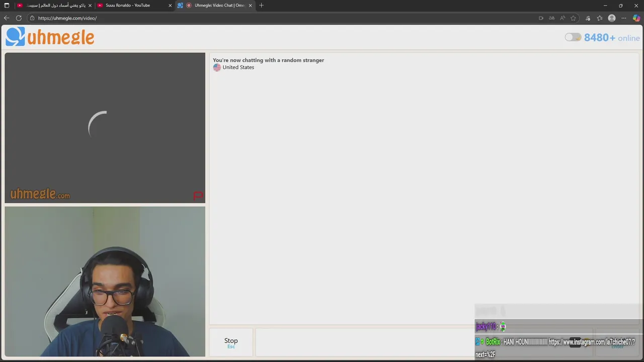The width and height of the screenshot is (644, 362).
Task: Open a new browser tab
Action: [x=261, y=6]
